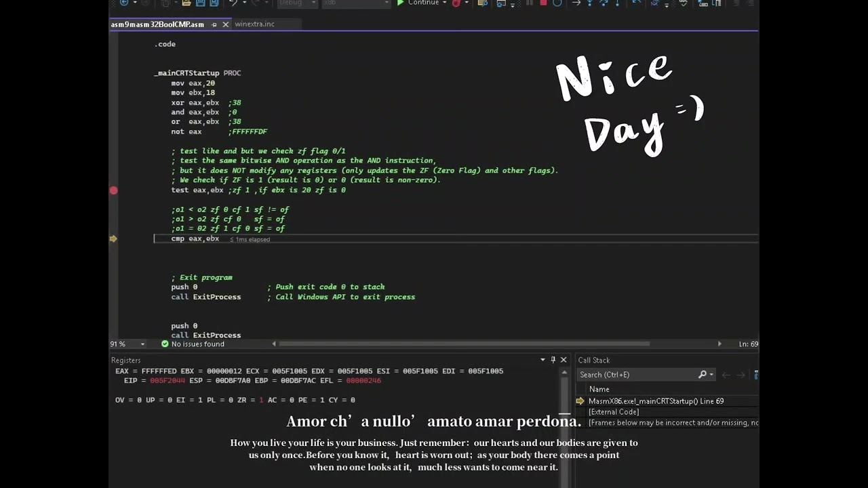Viewport: 868px width, 488px height.
Task: Click the editor horizontal scrollbar left arrow
Action: tap(274, 344)
